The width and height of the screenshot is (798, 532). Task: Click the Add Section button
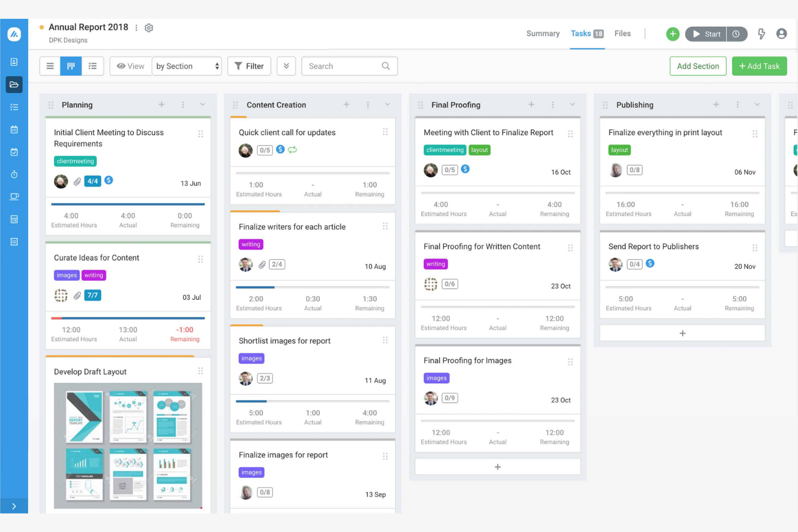(x=698, y=66)
